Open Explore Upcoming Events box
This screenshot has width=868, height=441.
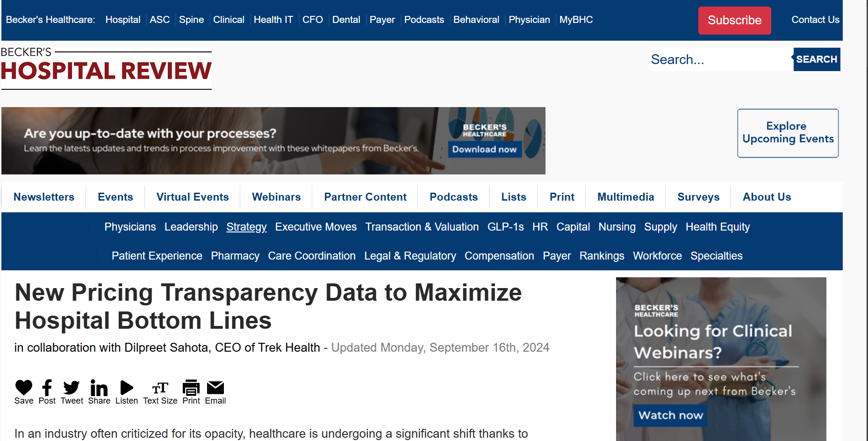pos(788,133)
